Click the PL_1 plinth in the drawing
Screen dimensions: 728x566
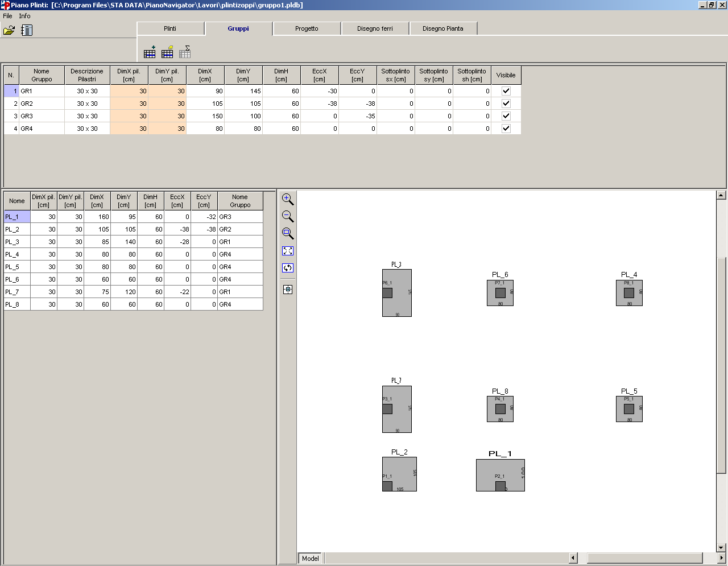(500, 476)
